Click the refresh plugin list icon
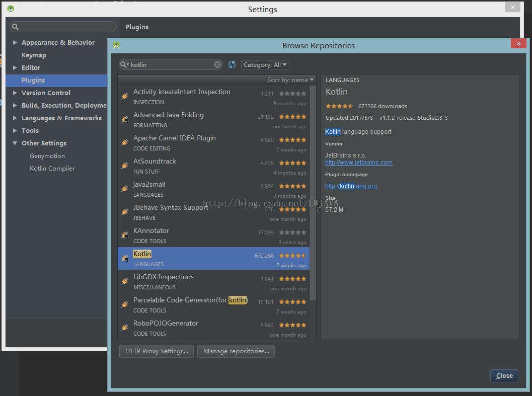Image resolution: width=532 pixels, height=396 pixels. (232, 64)
